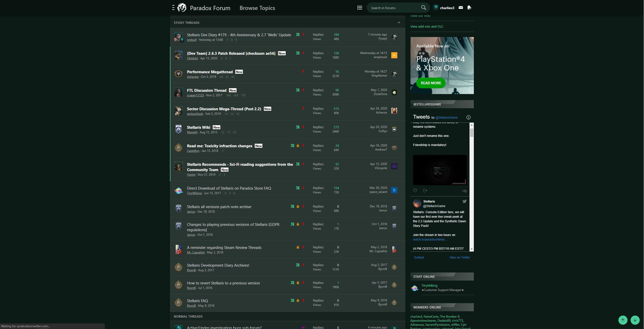Open the Performance Megathread thread
This screenshot has width=644, height=329.
(210, 72)
